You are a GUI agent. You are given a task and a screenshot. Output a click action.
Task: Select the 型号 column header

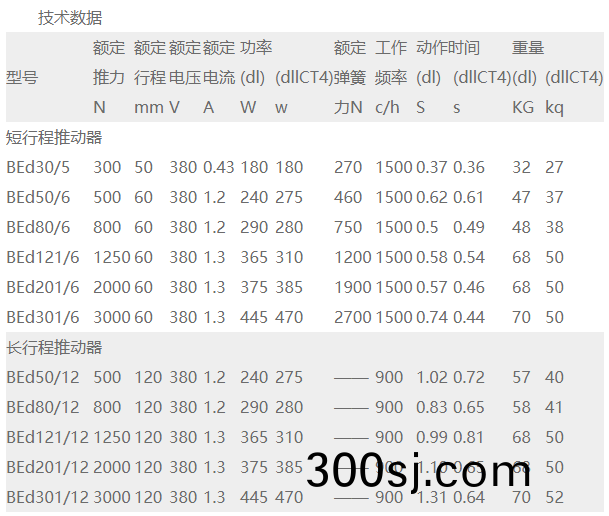22,77
